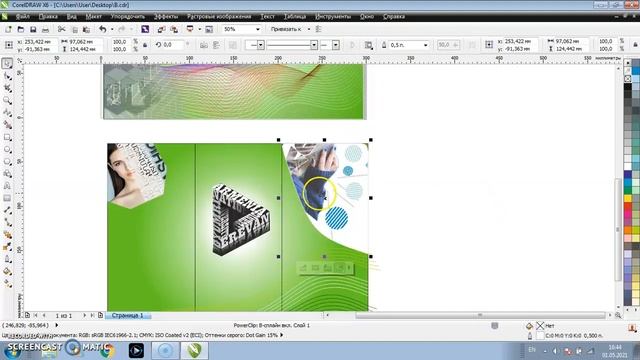
Task: Open the Привязать к snap dropdown
Action: [x=309, y=29]
